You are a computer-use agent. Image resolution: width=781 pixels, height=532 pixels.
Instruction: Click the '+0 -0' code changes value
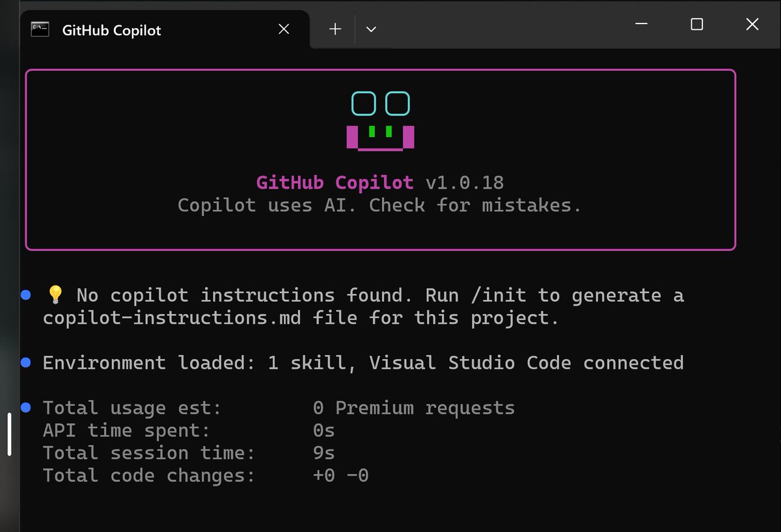(x=341, y=475)
